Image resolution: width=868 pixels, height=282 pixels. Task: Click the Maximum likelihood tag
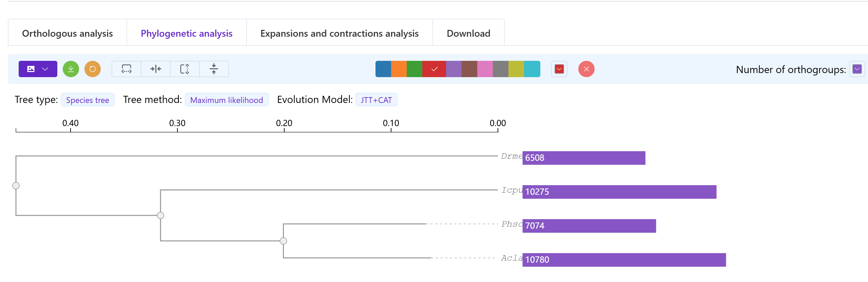(x=226, y=100)
